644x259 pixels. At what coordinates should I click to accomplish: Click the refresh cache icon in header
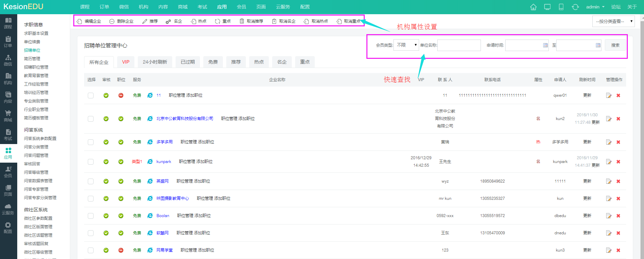tap(575, 7)
